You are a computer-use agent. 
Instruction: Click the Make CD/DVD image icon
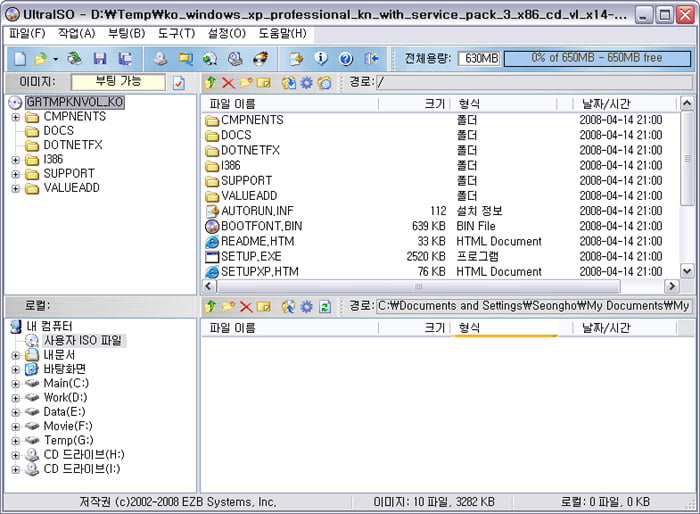pyautogui.click(x=160, y=59)
